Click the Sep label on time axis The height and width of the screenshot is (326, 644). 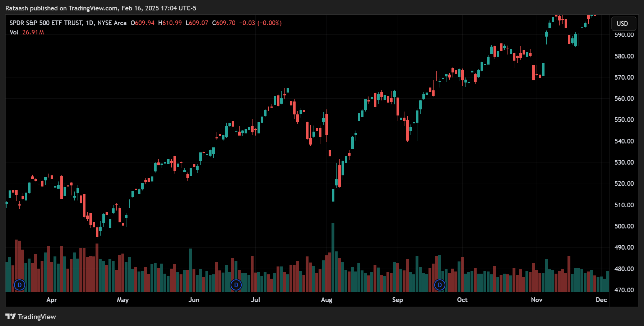coord(398,300)
